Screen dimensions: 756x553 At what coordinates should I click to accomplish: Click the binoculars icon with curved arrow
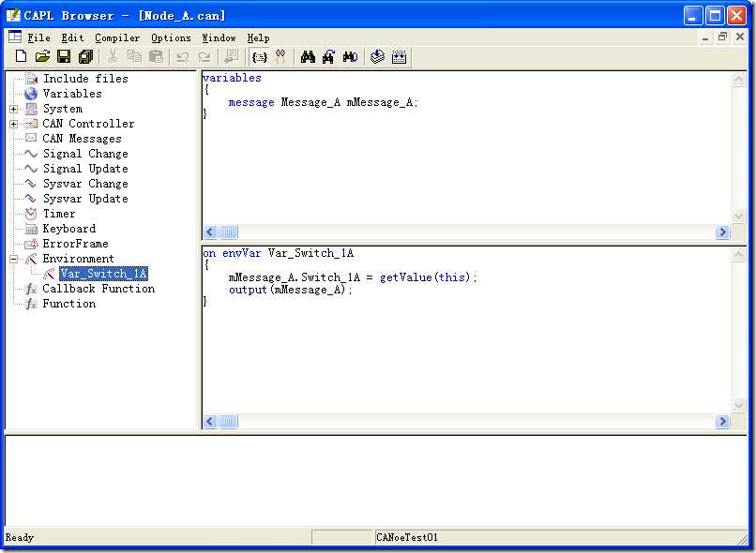pyautogui.click(x=329, y=57)
